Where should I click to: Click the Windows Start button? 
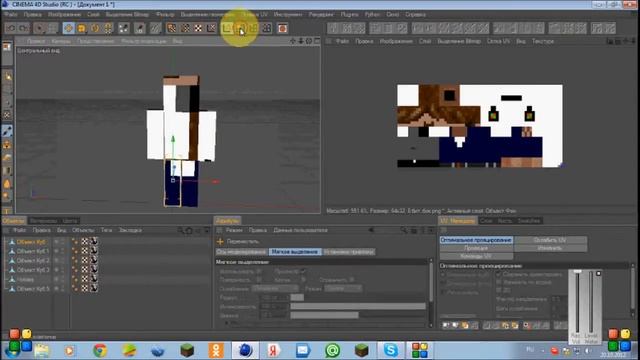click(x=12, y=351)
